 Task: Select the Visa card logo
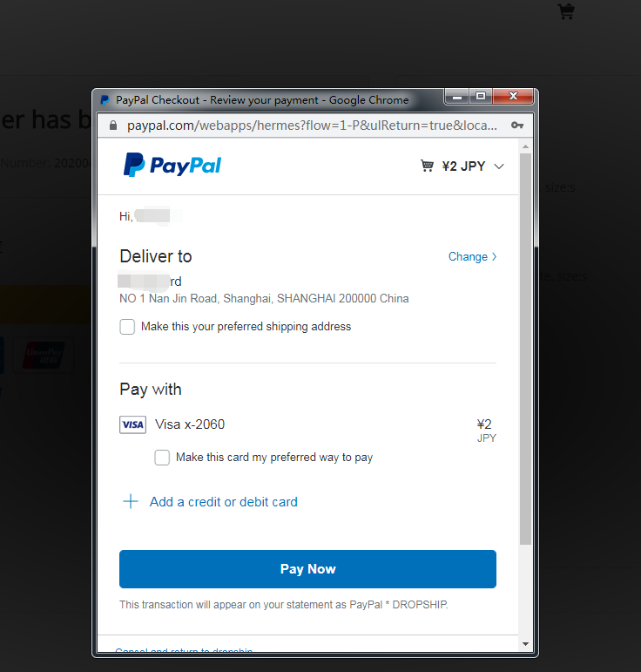coord(132,424)
